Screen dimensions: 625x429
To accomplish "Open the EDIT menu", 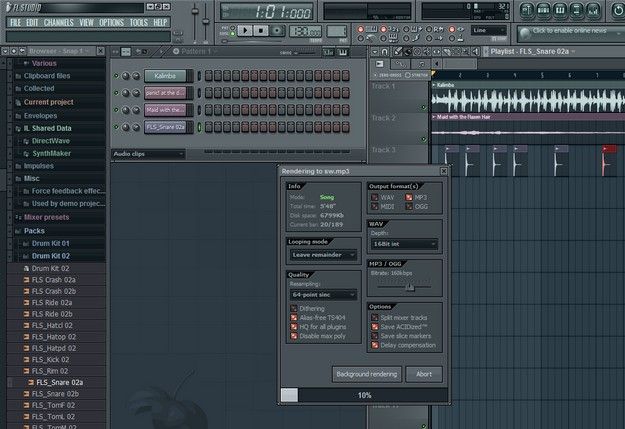I will (32, 22).
